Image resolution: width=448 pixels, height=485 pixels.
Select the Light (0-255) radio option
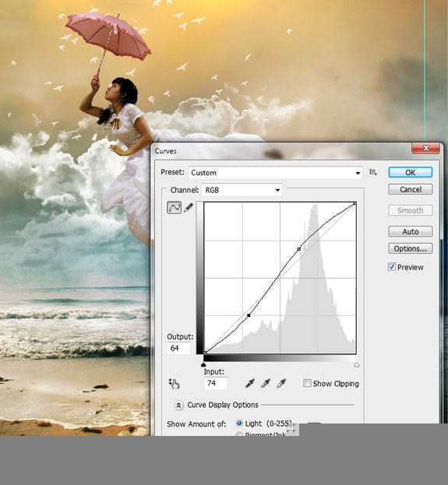click(x=239, y=423)
